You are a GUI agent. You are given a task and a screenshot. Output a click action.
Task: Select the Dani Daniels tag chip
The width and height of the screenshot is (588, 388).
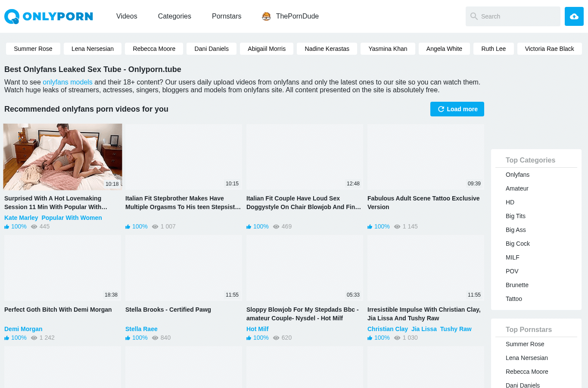pos(212,49)
